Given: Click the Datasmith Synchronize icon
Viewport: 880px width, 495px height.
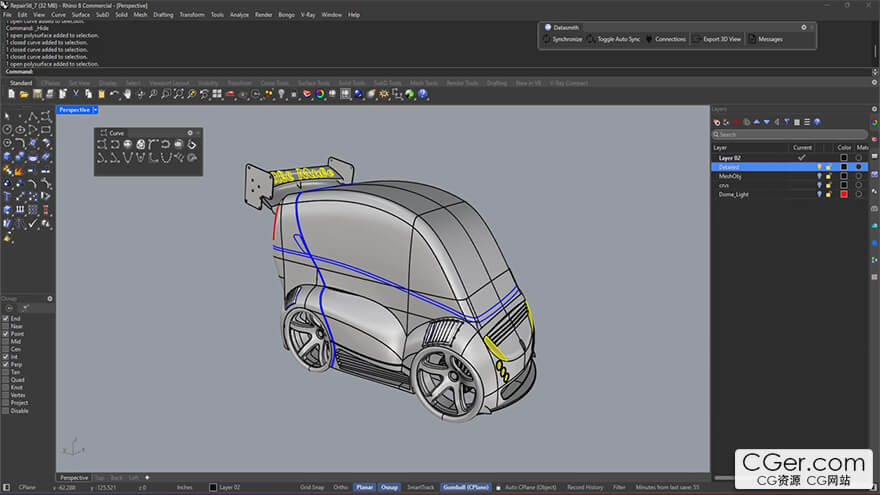Looking at the screenshot, I should (546, 39).
